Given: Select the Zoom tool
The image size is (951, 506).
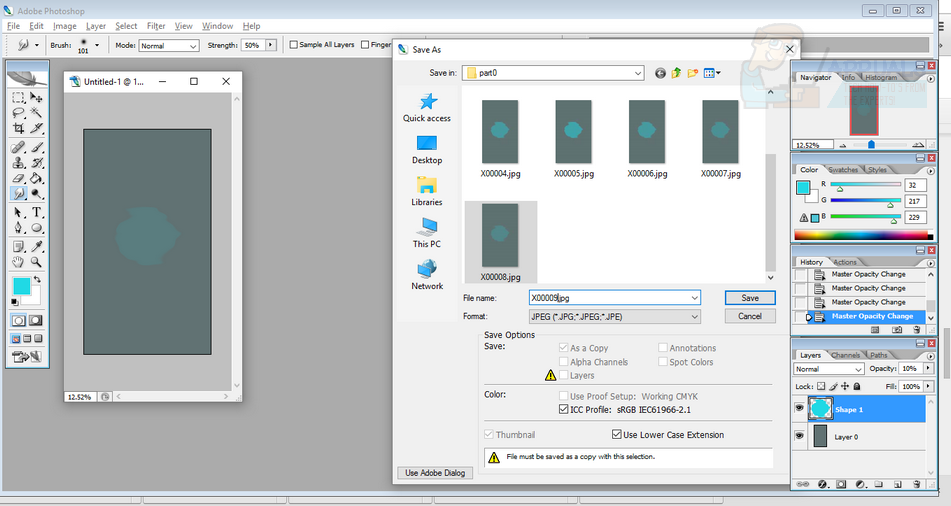Looking at the screenshot, I should click(x=36, y=262).
